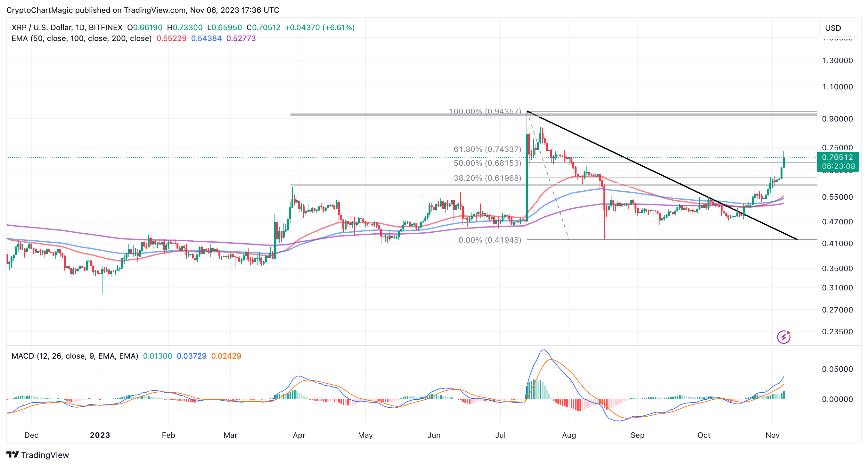
Task: Click the 2023 year marker on time axis
Action: [x=100, y=435]
